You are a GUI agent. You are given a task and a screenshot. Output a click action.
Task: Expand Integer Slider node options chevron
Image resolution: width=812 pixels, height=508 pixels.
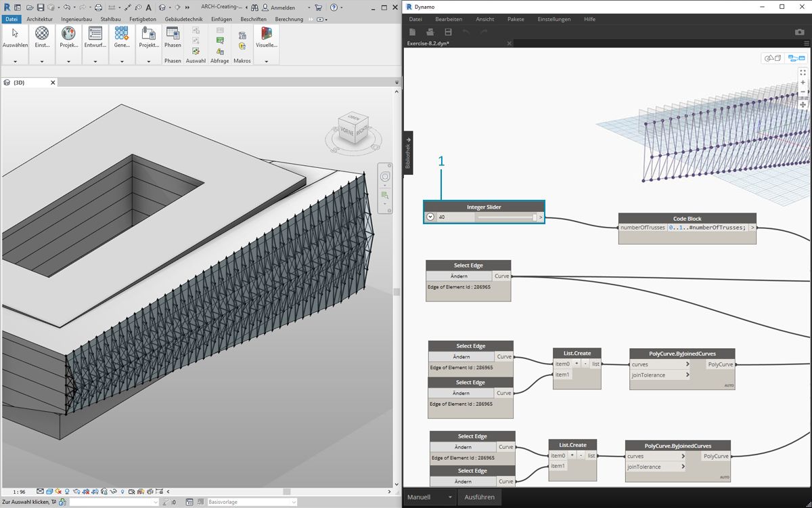tap(431, 217)
